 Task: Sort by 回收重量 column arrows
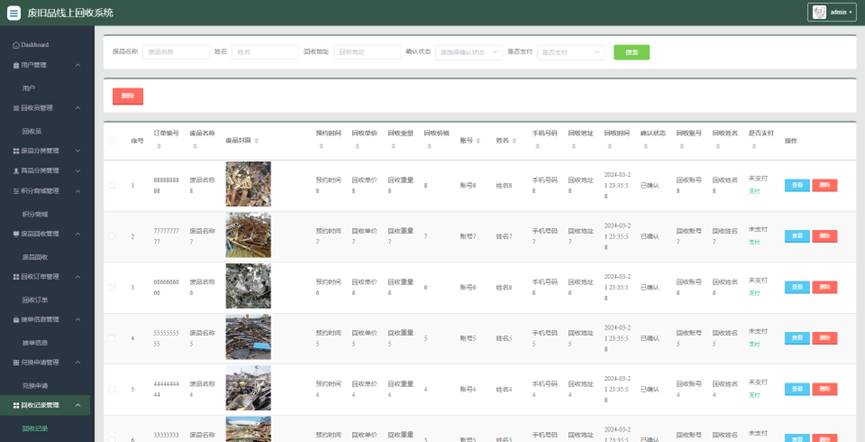point(393,146)
